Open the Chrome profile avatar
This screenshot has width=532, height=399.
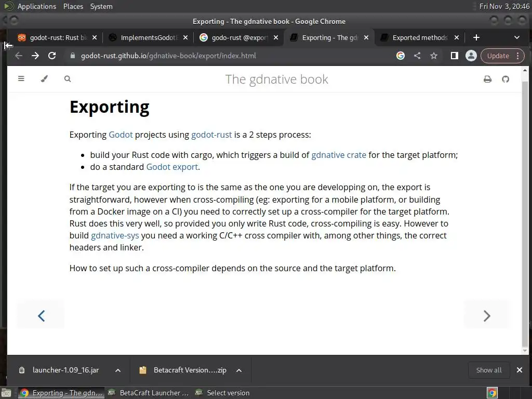point(471,56)
